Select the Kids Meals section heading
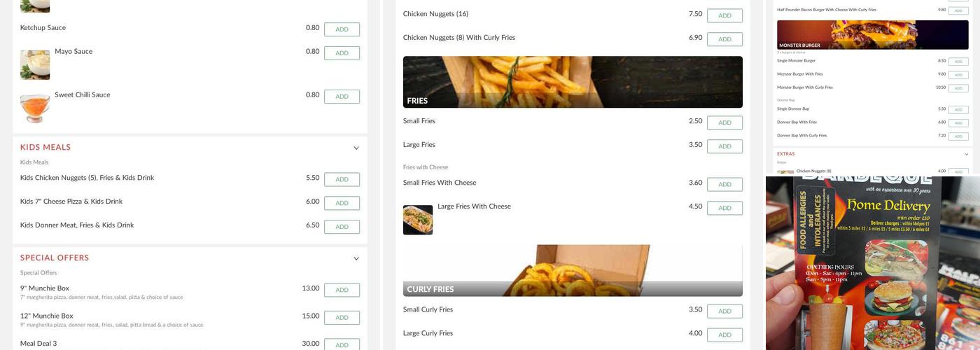This screenshot has height=350, width=980. [45, 148]
